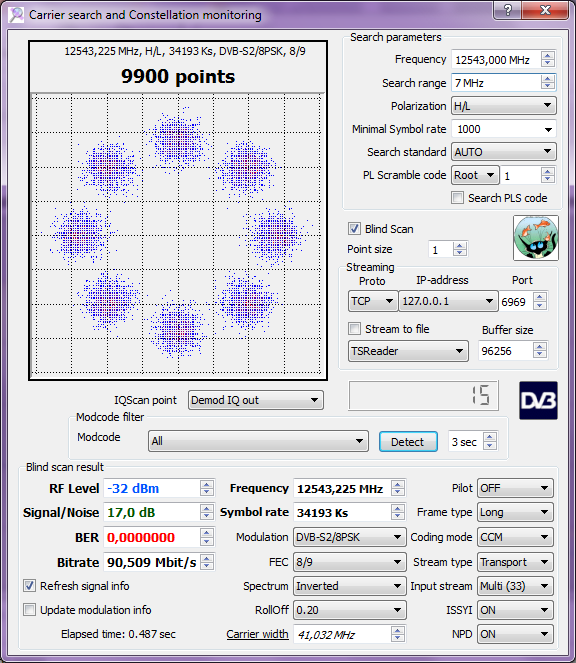
Task: Adjust the Port 6969 spinner
Action: tap(540, 301)
